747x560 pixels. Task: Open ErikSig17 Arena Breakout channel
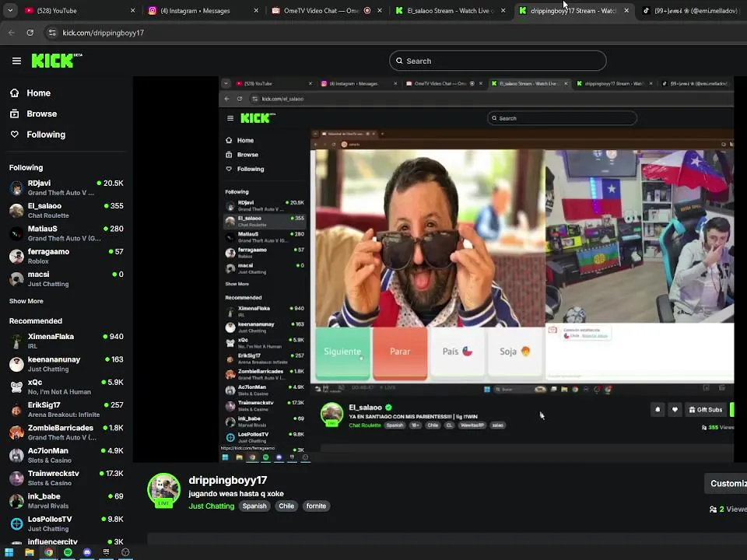[x=67, y=410]
